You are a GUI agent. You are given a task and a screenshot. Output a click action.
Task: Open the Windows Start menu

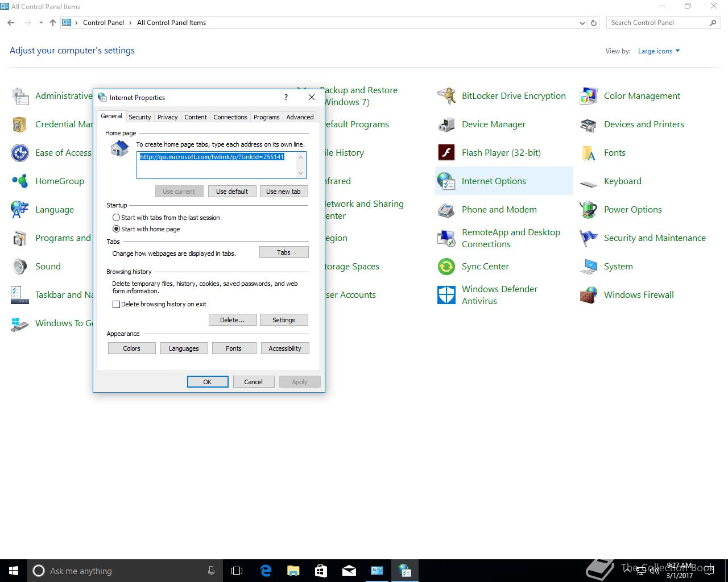[14, 571]
